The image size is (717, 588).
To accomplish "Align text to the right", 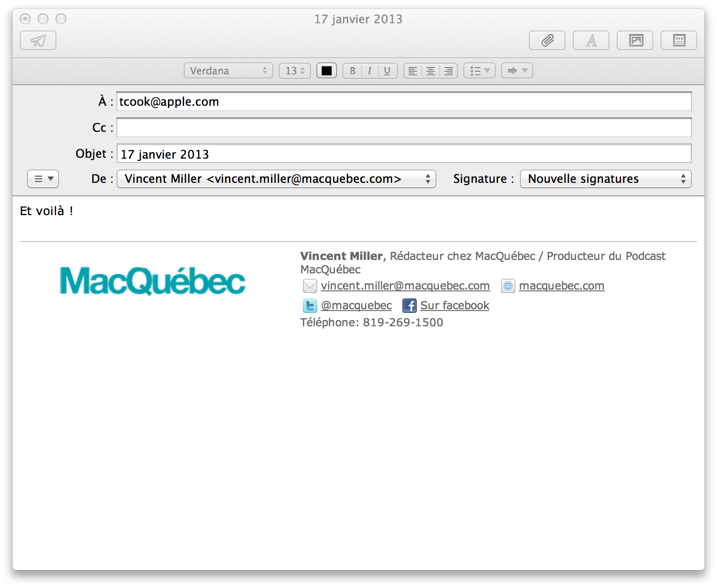I will point(449,71).
